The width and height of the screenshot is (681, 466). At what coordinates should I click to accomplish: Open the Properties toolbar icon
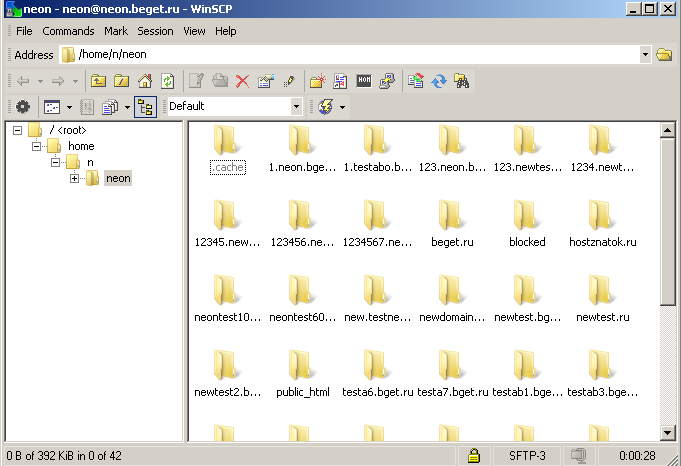pos(265,81)
